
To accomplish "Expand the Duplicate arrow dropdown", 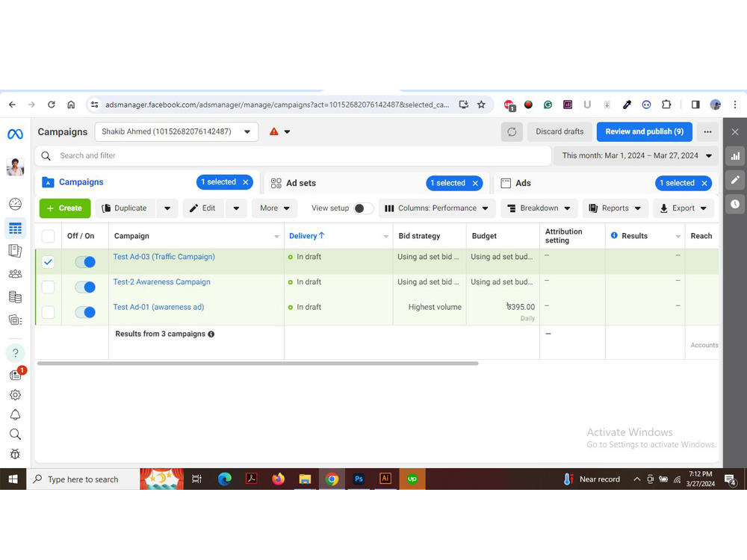I will click(167, 208).
